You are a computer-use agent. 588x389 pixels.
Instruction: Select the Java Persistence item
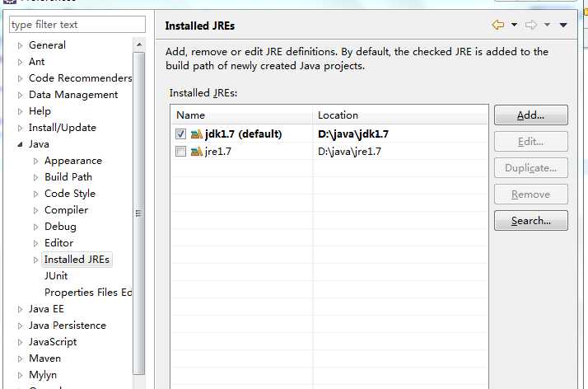click(68, 326)
